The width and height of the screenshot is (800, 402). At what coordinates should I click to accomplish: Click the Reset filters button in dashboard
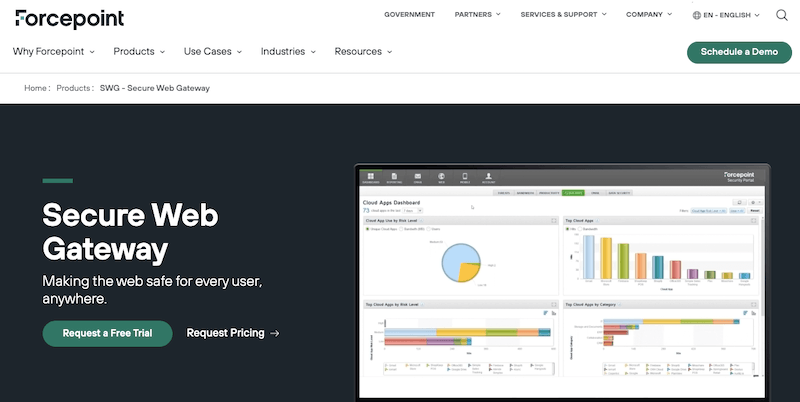[x=755, y=211]
